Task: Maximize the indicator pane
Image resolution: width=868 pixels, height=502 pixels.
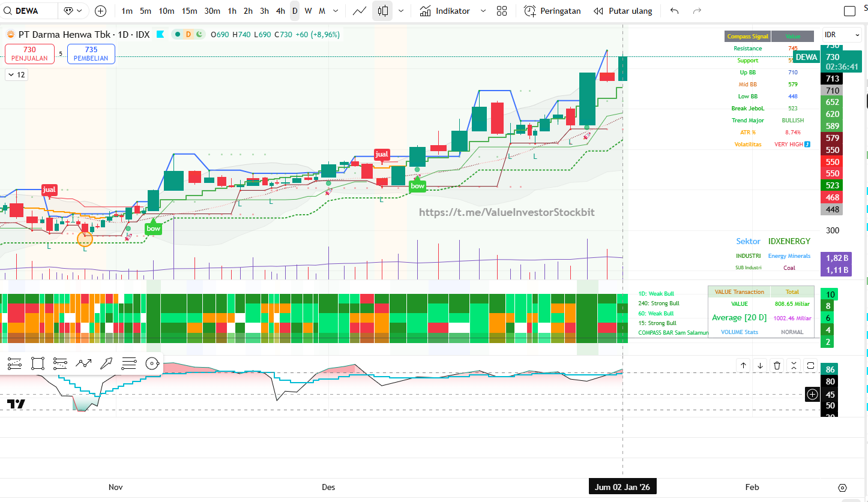Action: pyautogui.click(x=810, y=365)
